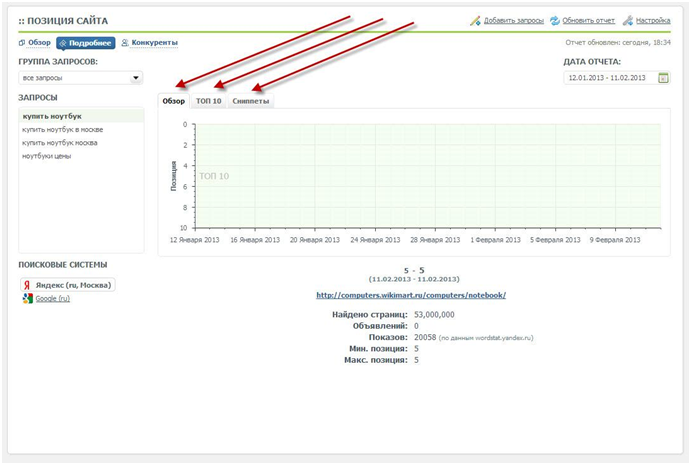
Task: Click the 24 Января 2013 axis label
Action: click(375, 240)
